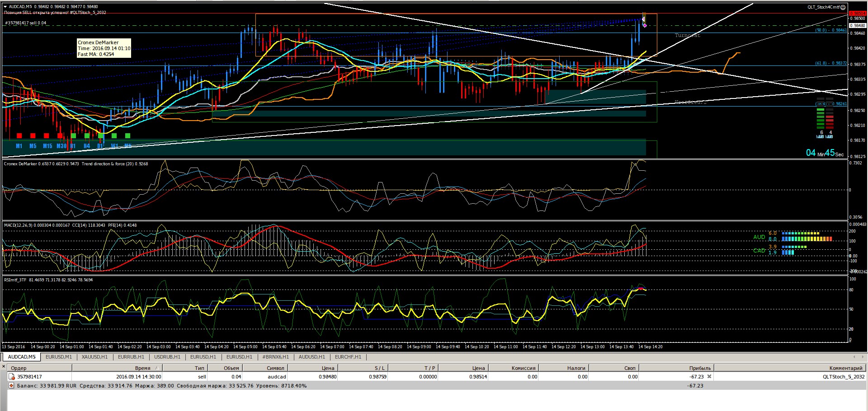
Task: Click the green W1 timeframe square
Action: (114, 135)
